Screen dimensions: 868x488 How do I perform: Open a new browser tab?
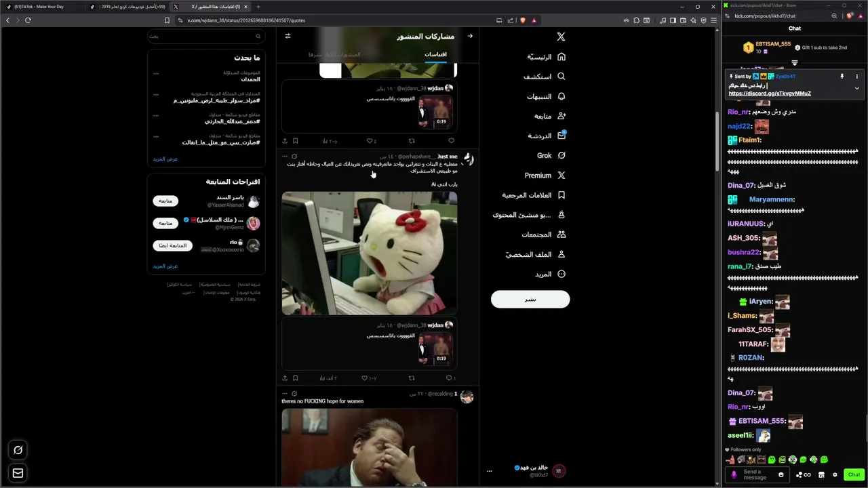coord(258,7)
